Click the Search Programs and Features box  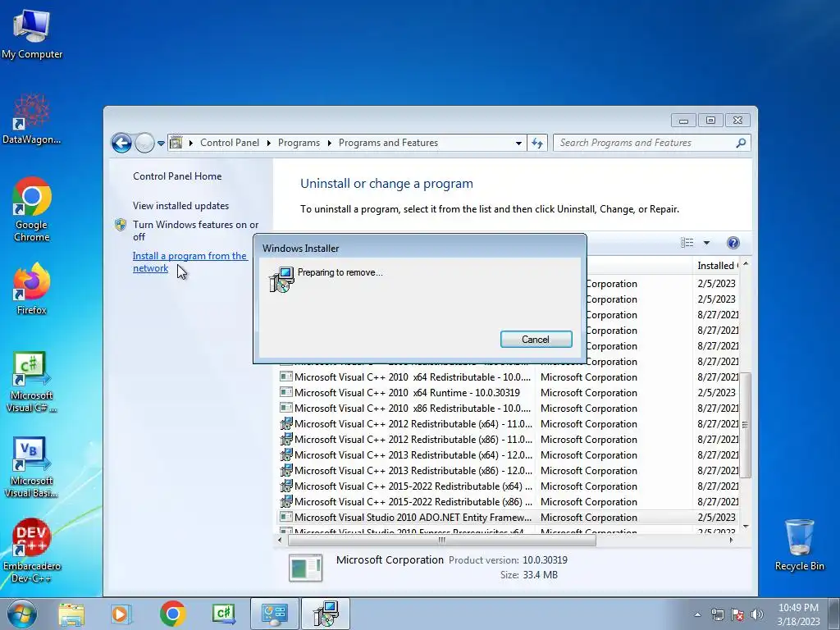(x=645, y=143)
